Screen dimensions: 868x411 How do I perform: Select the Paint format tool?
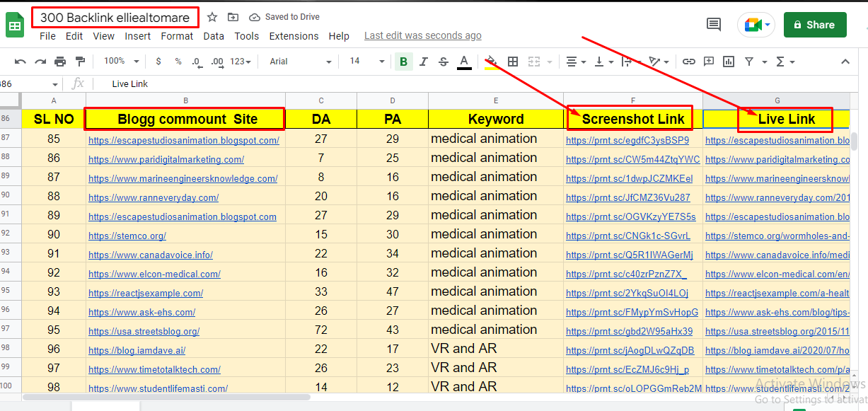coord(80,62)
